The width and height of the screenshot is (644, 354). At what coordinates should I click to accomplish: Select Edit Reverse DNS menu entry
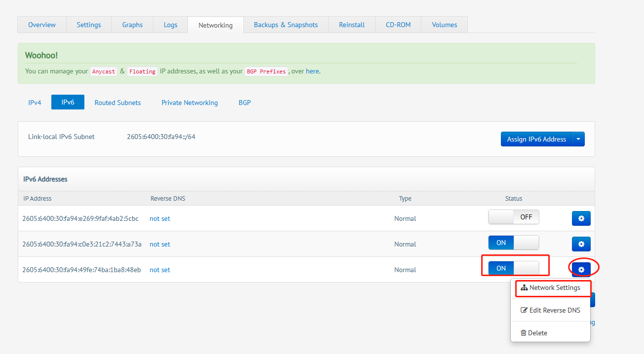point(550,311)
